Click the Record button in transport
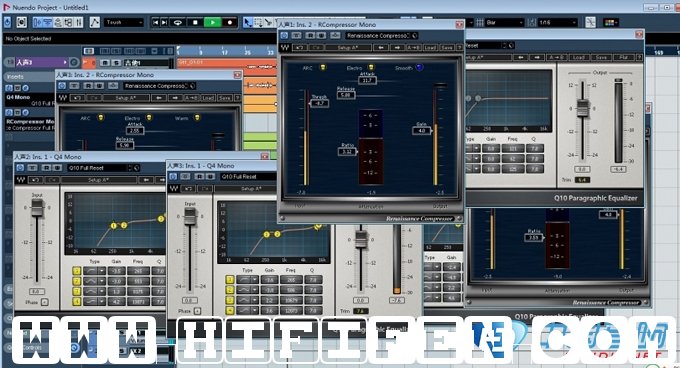This screenshot has height=368, width=680. [x=230, y=22]
